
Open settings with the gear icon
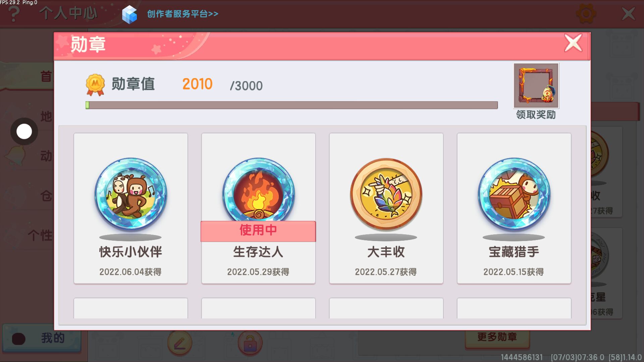pos(586,14)
